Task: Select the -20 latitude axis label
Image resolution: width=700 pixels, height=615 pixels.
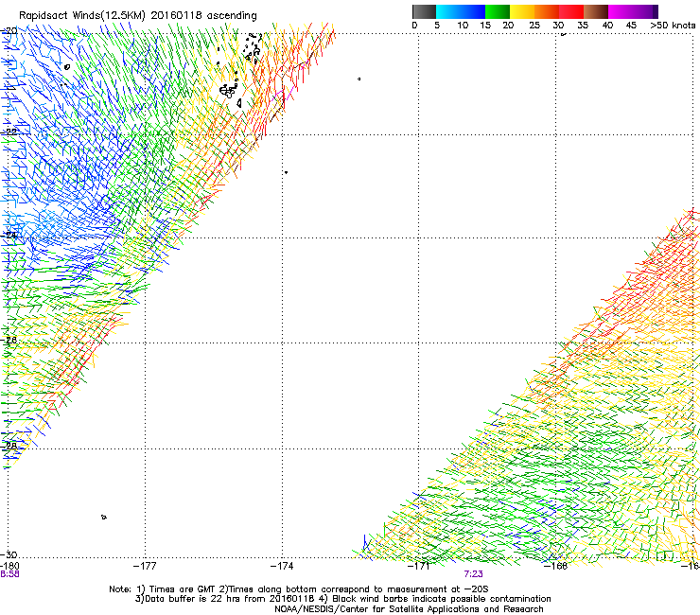Action: (x=9, y=30)
